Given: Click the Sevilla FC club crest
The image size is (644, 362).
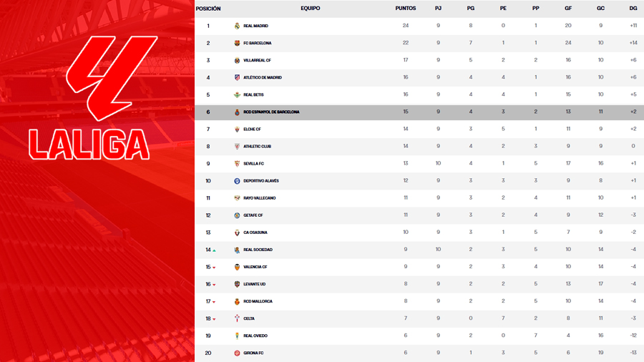Looking at the screenshot, I should click(x=238, y=164).
